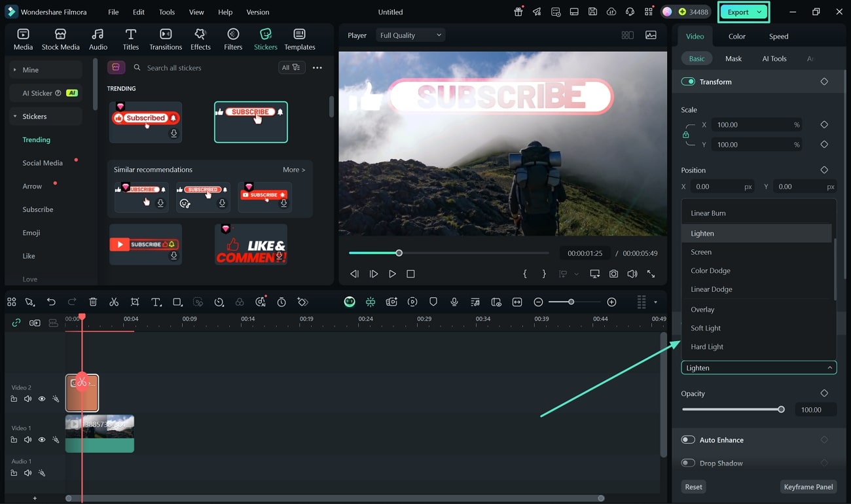Open the Transitions panel
The width and height of the screenshot is (851, 504).
(x=166, y=39)
